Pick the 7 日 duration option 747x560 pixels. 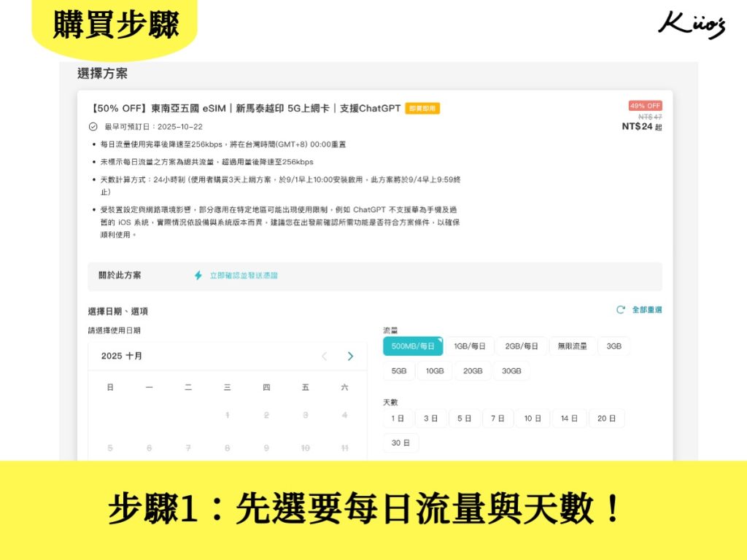(497, 419)
